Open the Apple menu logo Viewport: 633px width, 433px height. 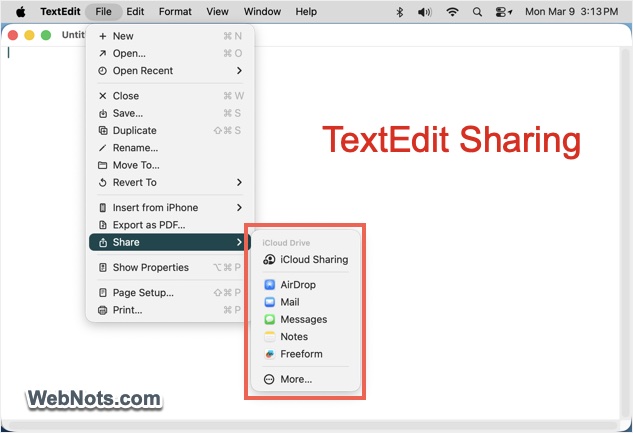pos(21,12)
